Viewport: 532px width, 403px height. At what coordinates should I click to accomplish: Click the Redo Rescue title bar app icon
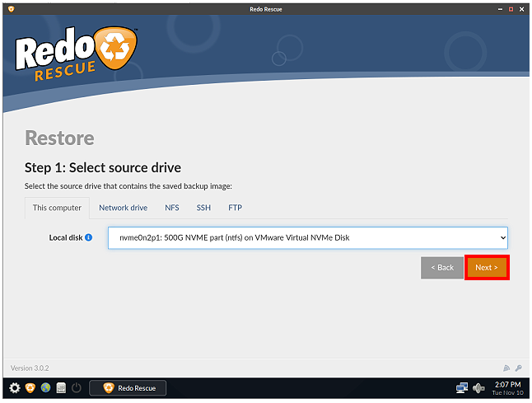click(x=11, y=9)
